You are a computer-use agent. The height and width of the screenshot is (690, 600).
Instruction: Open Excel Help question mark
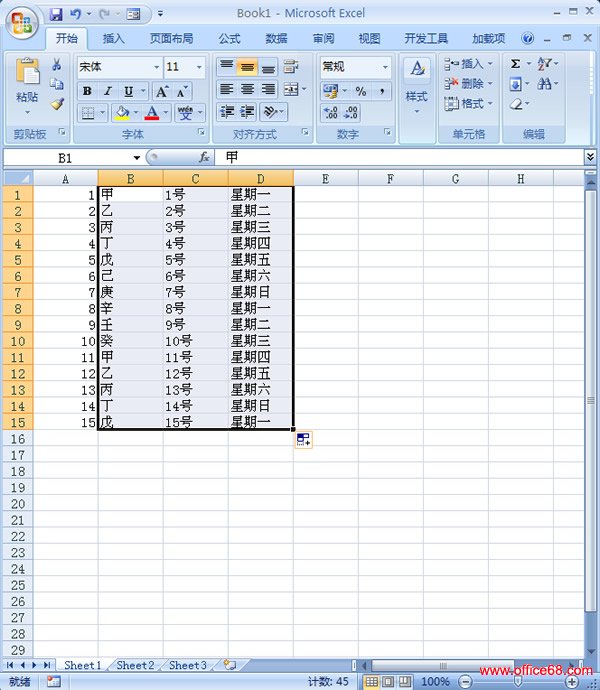click(x=527, y=38)
